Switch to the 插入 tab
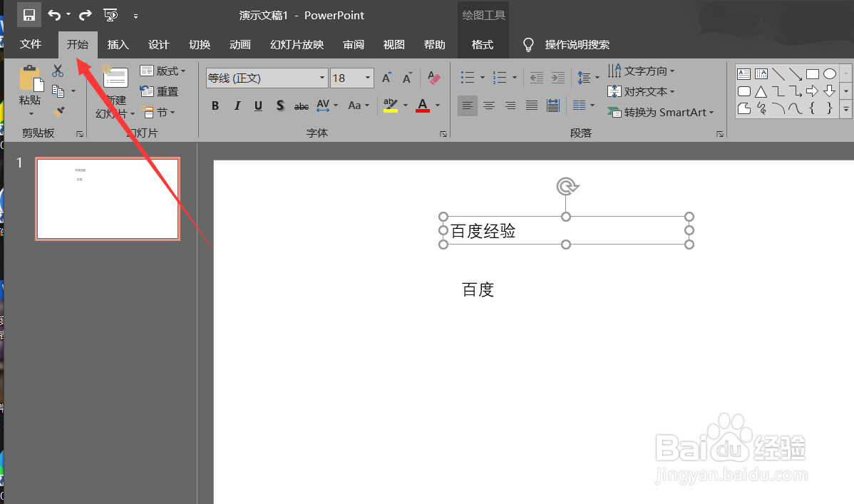Screen dimensions: 854x504 (x=118, y=45)
